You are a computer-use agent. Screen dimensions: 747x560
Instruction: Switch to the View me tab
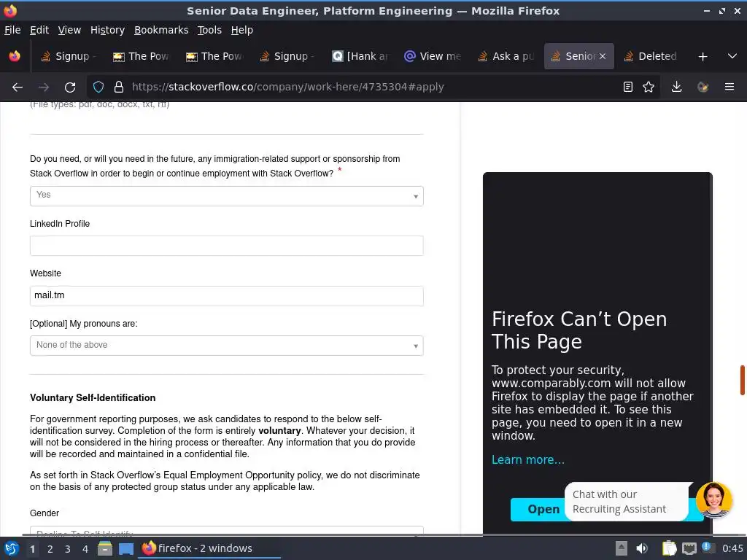click(x=433, y=56)
